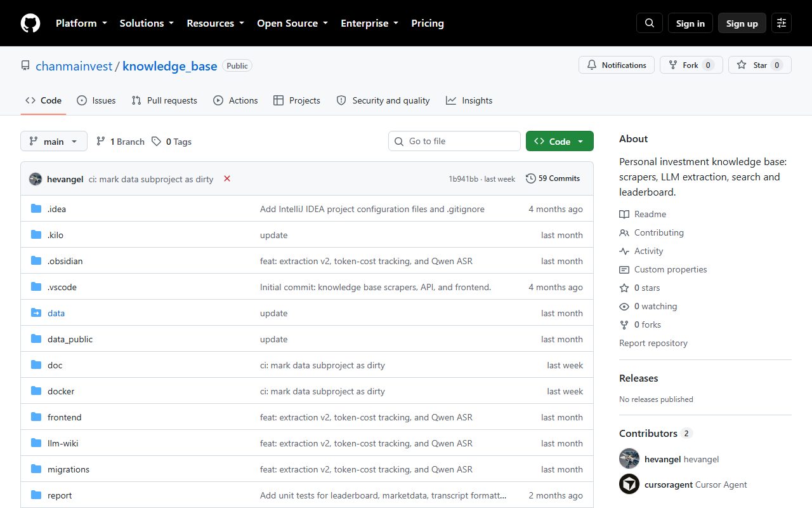Screen dimensions: 812x508
Task: Click the migrations folder icon
Action: 36,469
